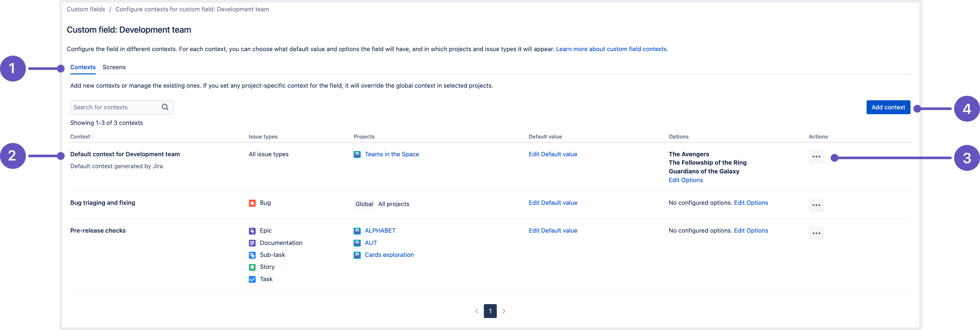Click the Custom field: Development team heading
The image size is (980, 330).
click(x=129, y=30)
